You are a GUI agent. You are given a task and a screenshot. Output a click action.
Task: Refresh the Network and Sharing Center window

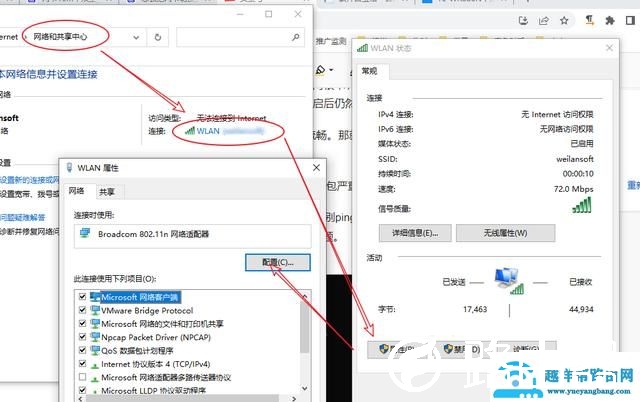click(x=158, y=37)
